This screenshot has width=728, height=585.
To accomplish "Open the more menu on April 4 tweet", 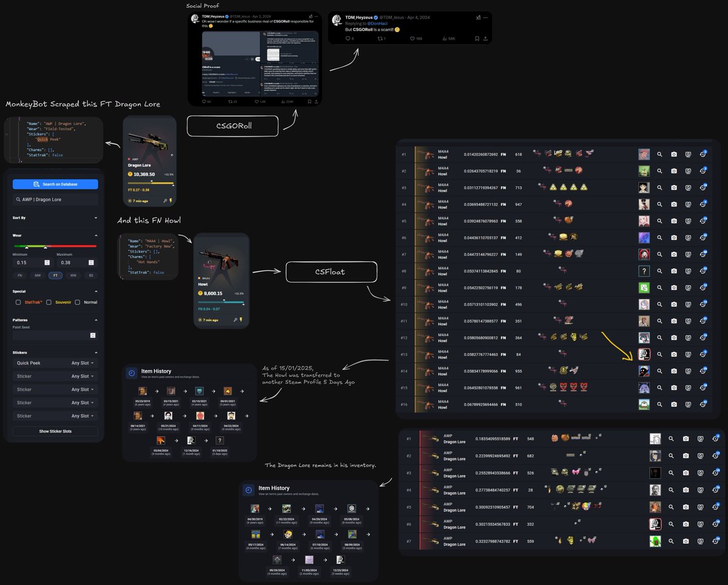I will pyautogui.click(x=486, y=18).
